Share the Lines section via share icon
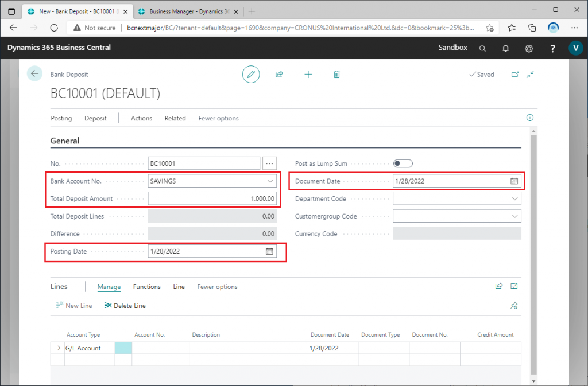The image size is (588, 386). [499, 286]
